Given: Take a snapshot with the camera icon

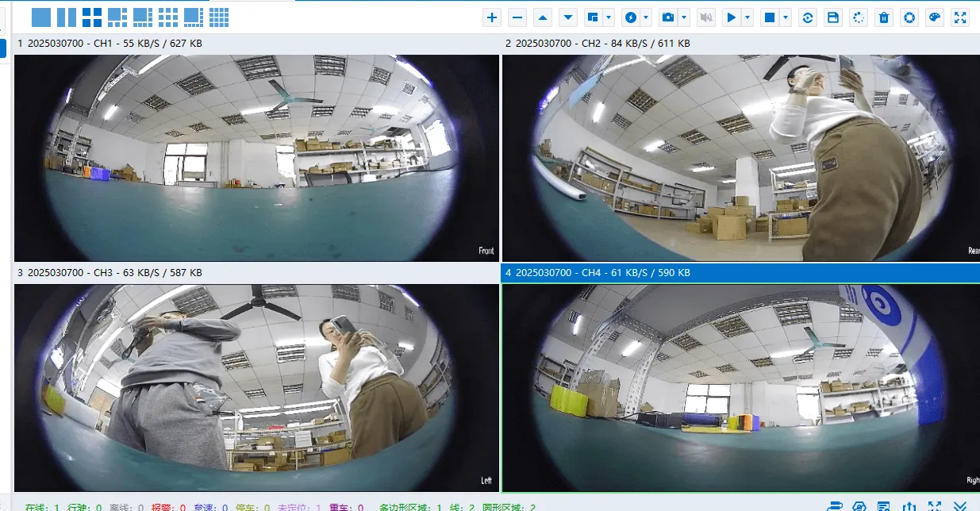Looking at the screenshot, I should (668, 17).
